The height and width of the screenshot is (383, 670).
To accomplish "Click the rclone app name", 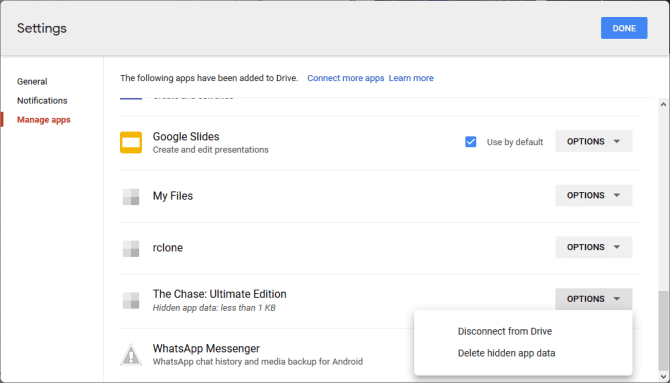I will pos(168,247).
